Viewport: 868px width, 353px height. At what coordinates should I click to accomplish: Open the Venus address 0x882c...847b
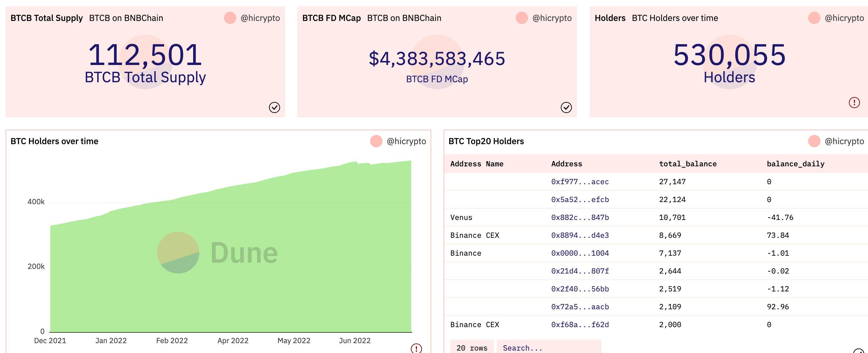(x=580, y=217)
